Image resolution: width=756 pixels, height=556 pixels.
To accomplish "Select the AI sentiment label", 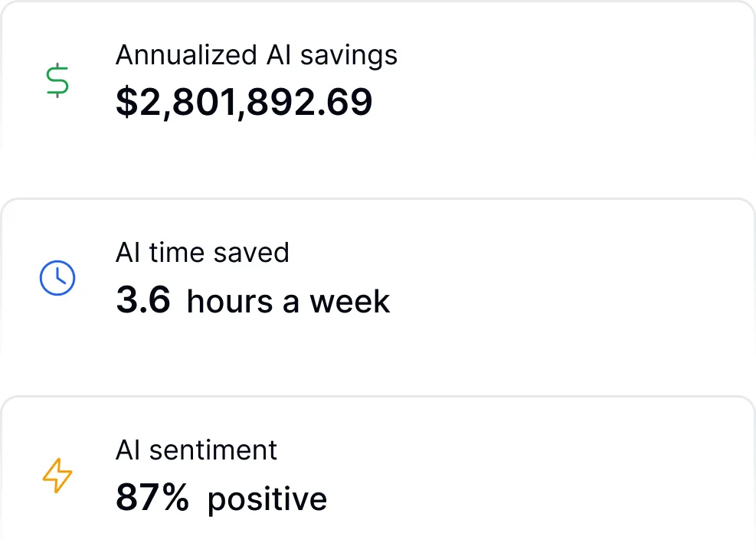I will point(196,450).
